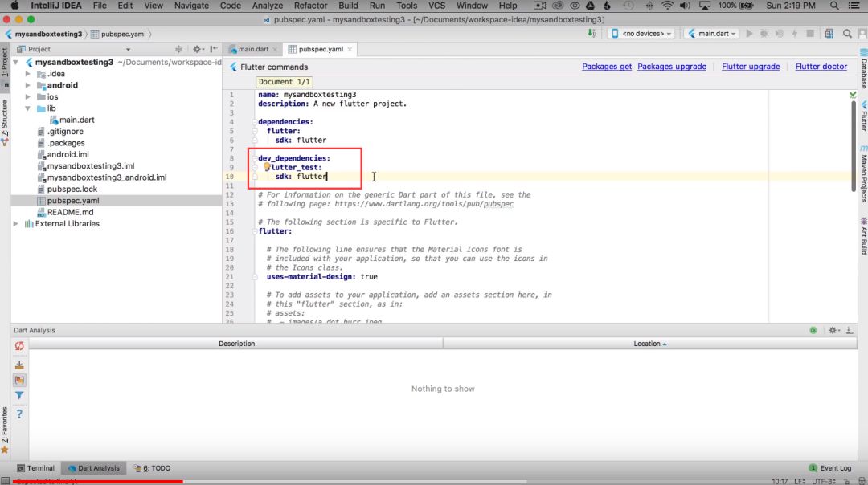The image size is (868, 485).
Task: Expand External Libraries node
Action: click(16, 223)
